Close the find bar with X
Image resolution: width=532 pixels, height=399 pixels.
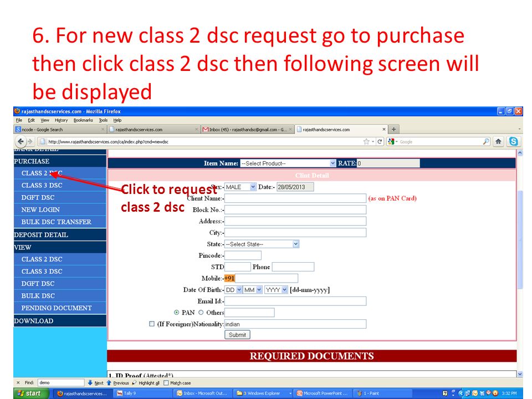(x=18, y=383)
